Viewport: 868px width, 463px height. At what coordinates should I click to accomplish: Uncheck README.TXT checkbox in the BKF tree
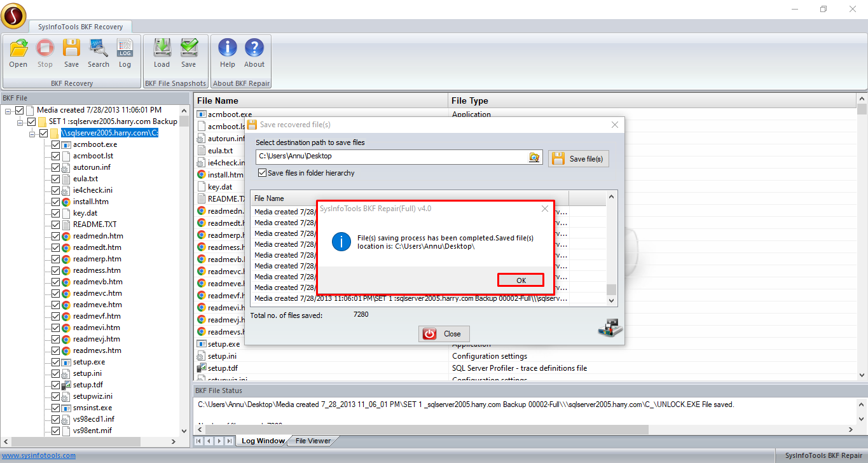(55, 225)
